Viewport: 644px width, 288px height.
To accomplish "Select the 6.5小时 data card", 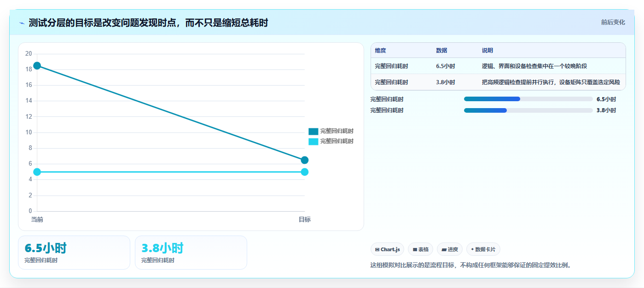I will tap(74, 253).
